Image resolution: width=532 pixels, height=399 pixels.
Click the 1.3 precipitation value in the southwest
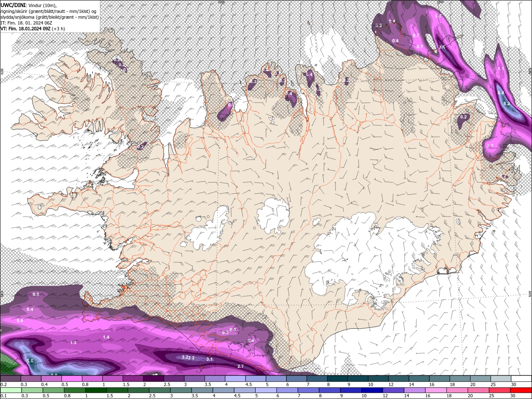pos(74,342)
